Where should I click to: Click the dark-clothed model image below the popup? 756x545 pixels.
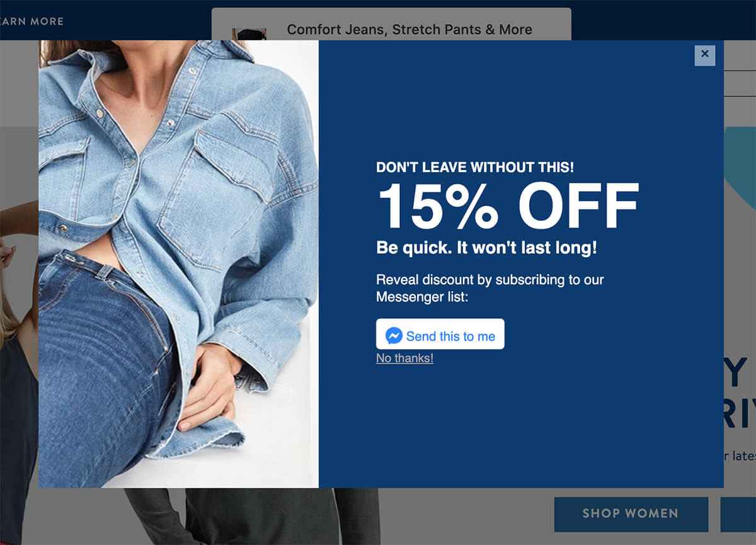click(x=252, y=516)
